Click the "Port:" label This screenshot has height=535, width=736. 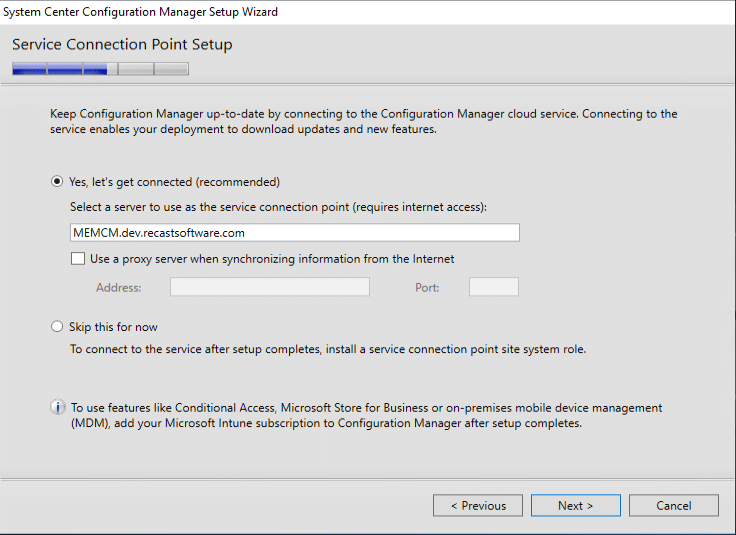coord(427,288)
